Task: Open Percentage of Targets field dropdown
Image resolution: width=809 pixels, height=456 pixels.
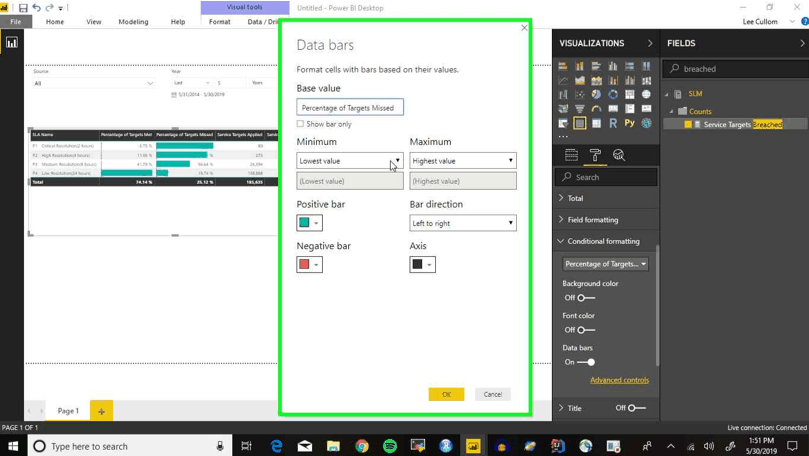Action: [x=605, y=264]
